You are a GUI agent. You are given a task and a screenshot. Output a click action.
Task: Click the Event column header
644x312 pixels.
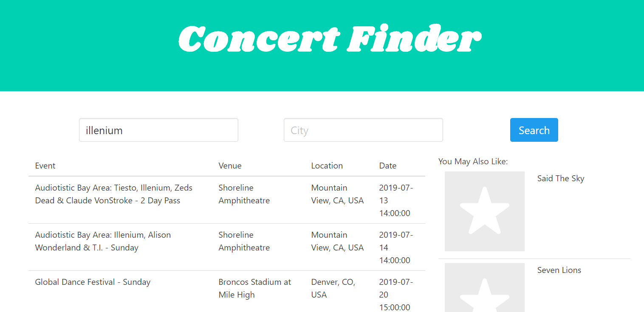[x=45, y=166]
